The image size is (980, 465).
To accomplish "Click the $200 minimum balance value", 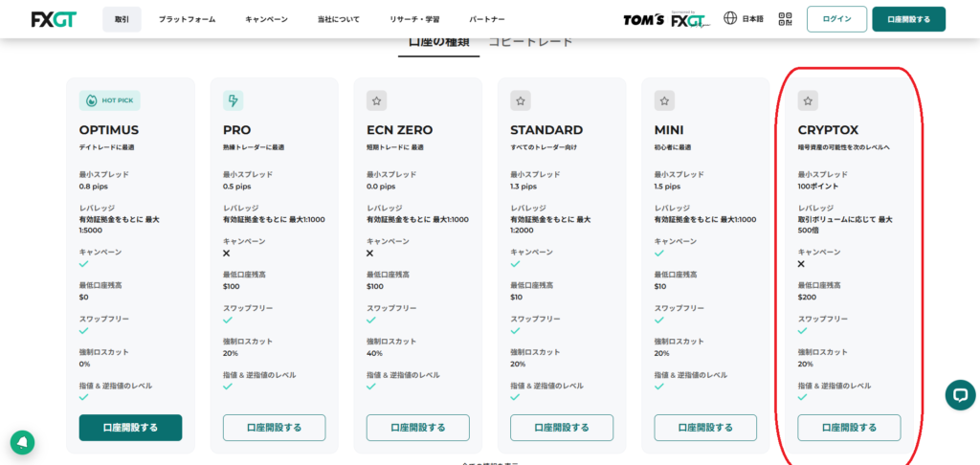I will (x=807, y=297).
